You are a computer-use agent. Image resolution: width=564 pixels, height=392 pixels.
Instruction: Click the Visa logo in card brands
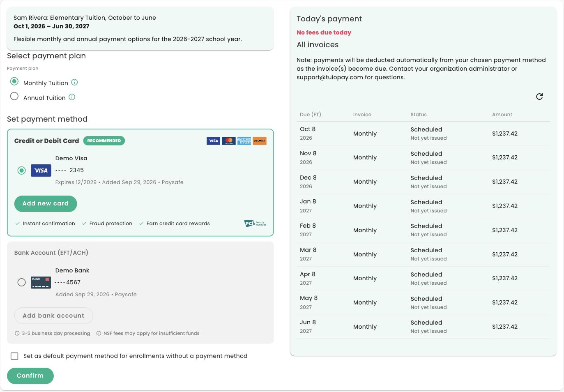point(214,141)
